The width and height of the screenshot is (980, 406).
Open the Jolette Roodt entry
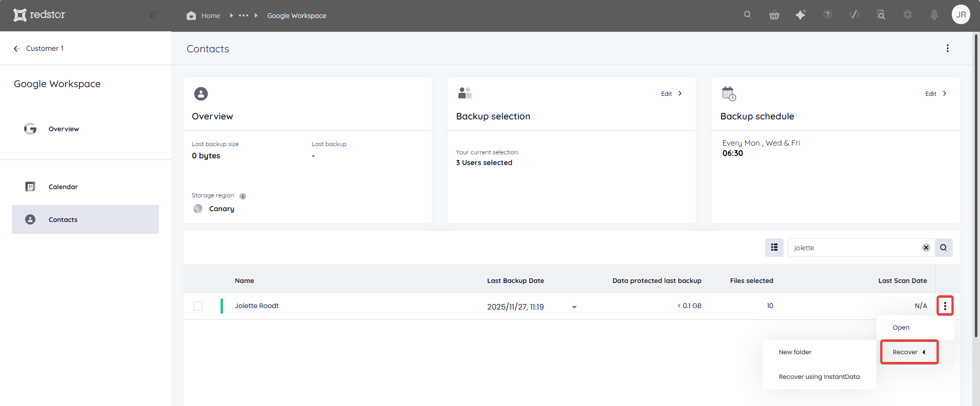click(x=257, y=306)
